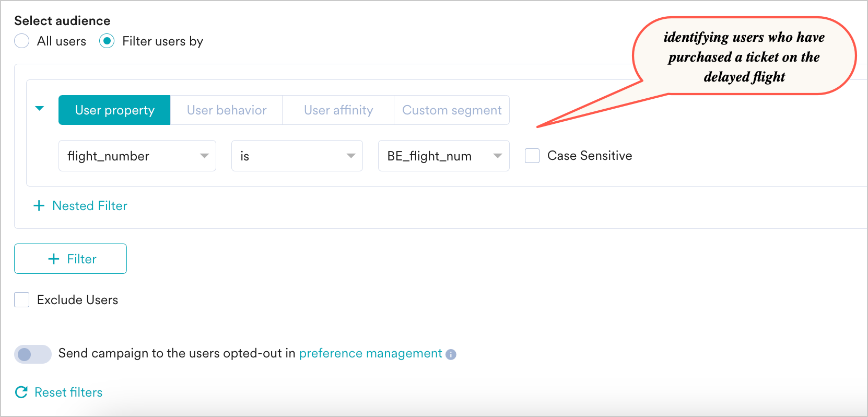The height and width of the screenshot is (417, 868).
Task: Open the 'is' operator dropdown
Action: [x=297, y=156]
